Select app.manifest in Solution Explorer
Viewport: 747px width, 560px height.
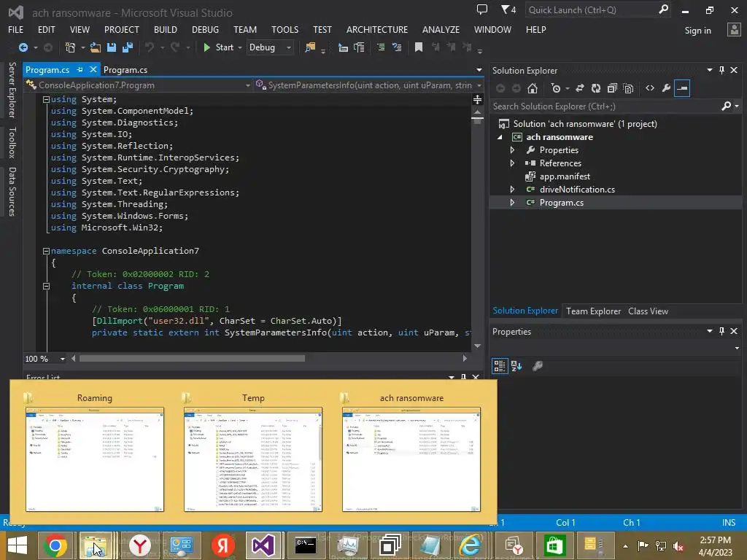(565, 176)
